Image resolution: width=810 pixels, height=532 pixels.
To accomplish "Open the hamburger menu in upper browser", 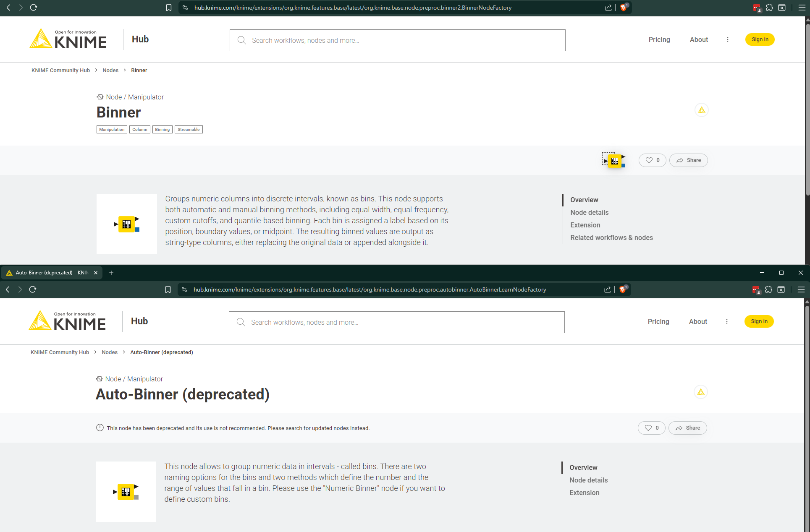I will pos(802,8).
